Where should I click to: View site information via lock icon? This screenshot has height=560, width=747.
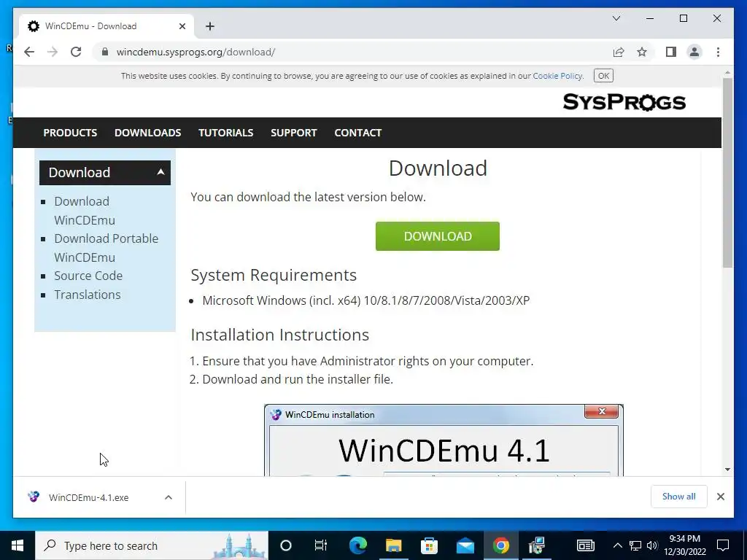pos(105,52)
